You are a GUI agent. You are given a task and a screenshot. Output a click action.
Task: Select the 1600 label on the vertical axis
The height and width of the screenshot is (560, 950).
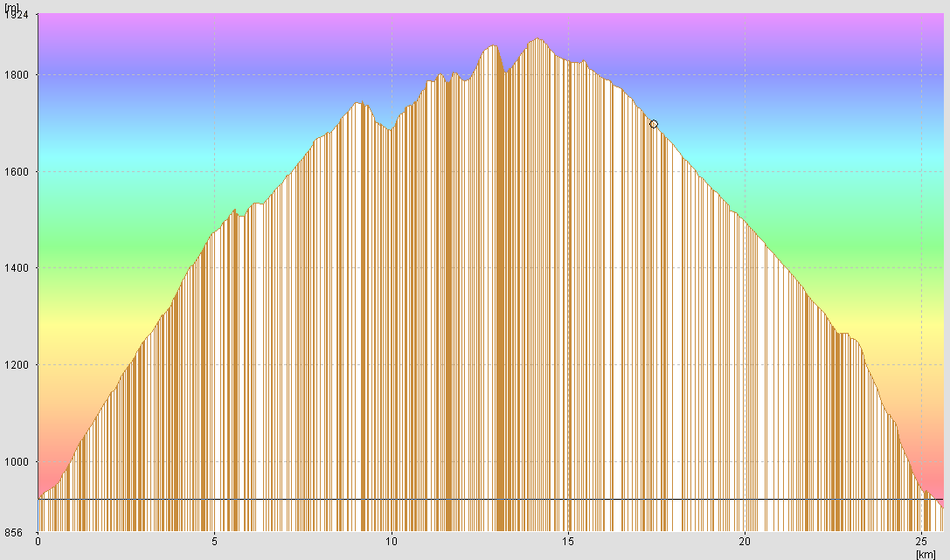(17, 172)
